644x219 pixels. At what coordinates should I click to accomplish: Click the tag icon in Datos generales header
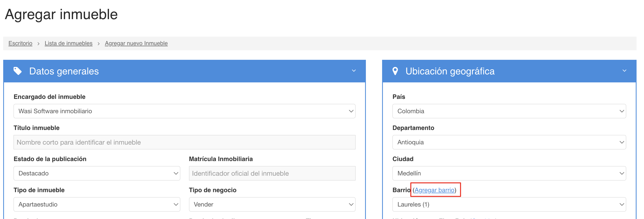coord(18,71)
